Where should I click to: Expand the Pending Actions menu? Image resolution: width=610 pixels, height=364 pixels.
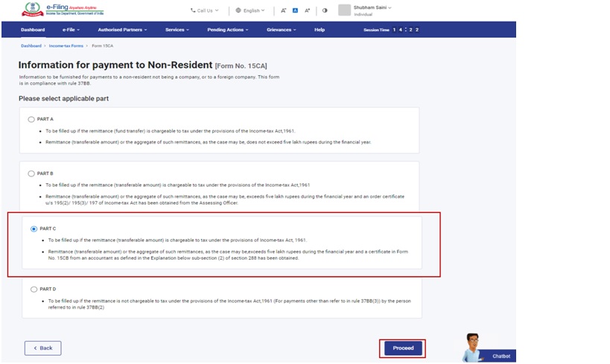tap(228, 30)
